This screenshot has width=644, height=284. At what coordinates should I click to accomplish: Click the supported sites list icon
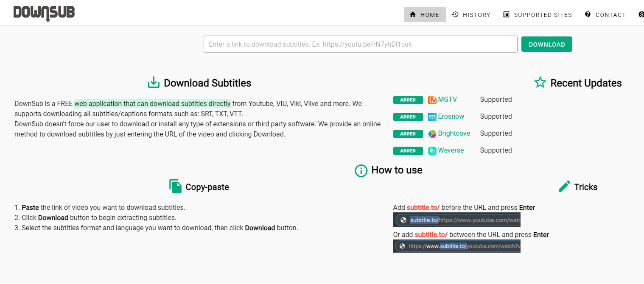pyautogui.click(x=506, y=14)
